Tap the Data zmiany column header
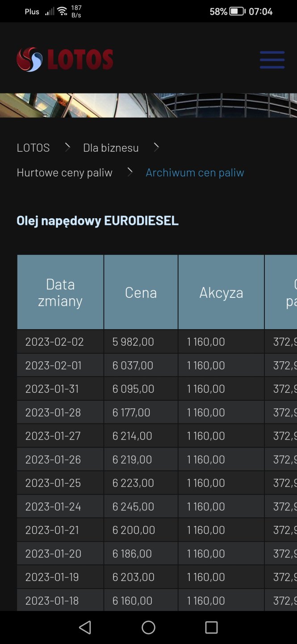 point(60,292)
